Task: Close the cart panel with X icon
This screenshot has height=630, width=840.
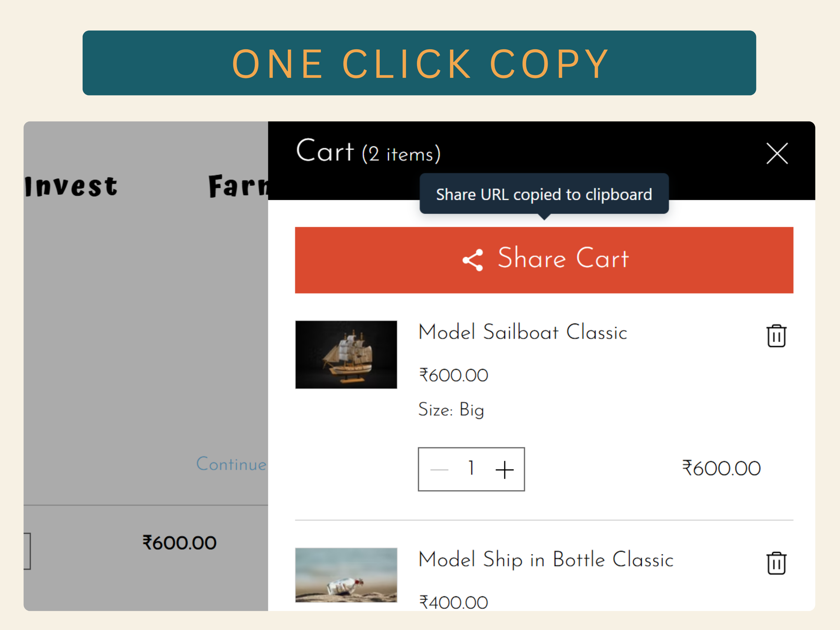Action: [777, 153]
